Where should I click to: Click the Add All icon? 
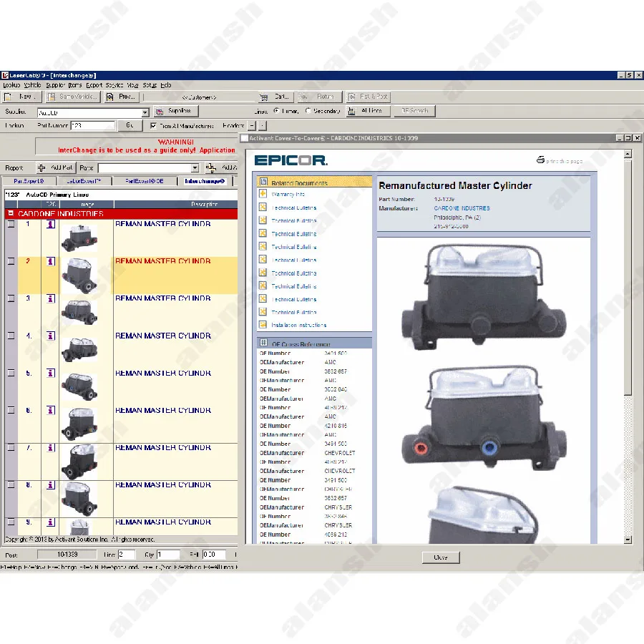coord(210,167)
